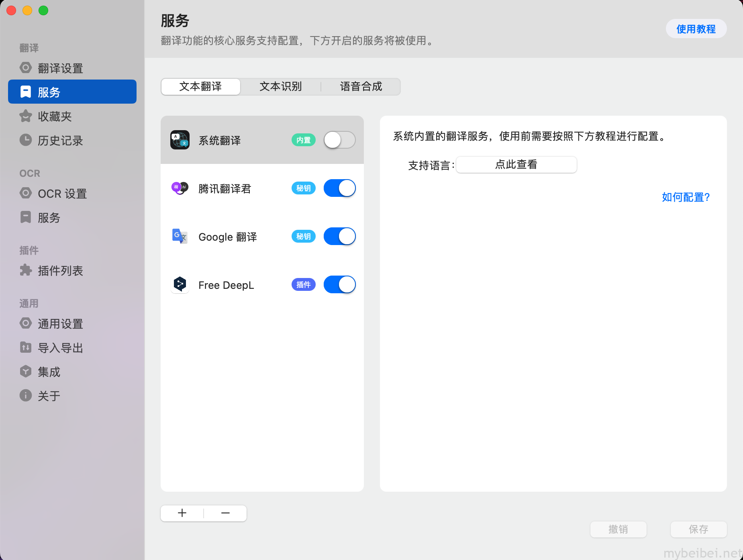743x560 pixels.
Task: Click the 如何配置? link
Action: 686,197
